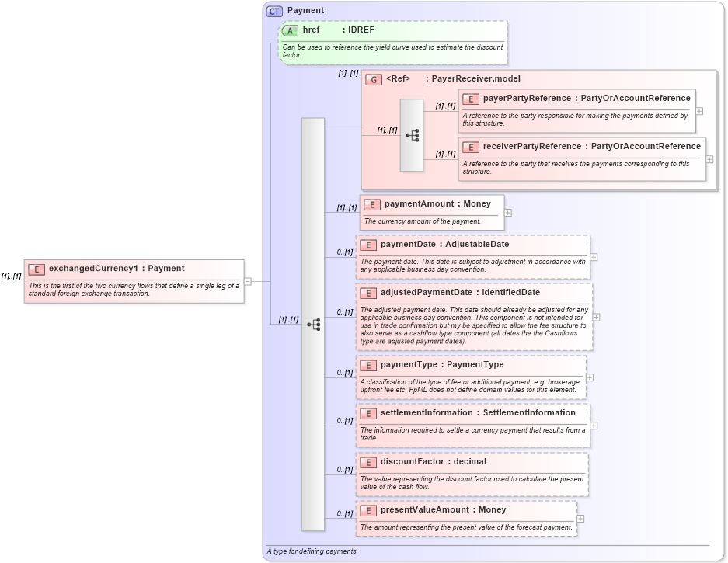This screenshot has height=563, width=728.
Task: Expand adjustedPaymentDate via the plus button
Action: point(596,317)
